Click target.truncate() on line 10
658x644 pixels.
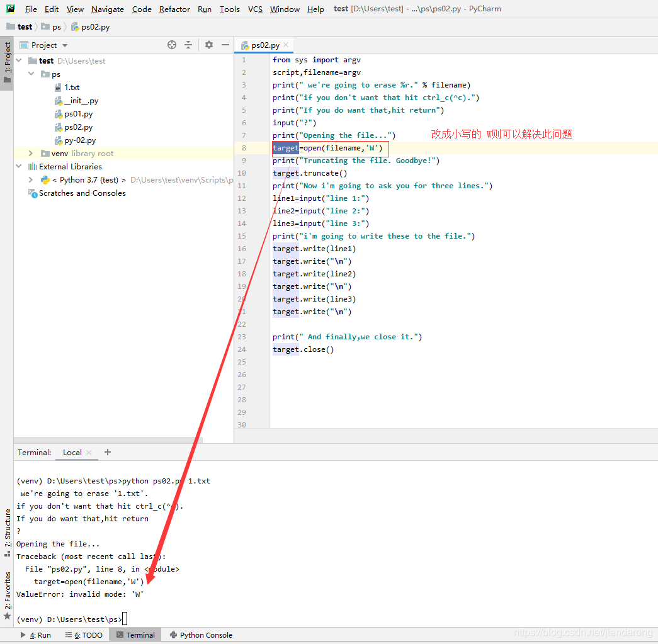pyautogui.click(x=310, y=173)
